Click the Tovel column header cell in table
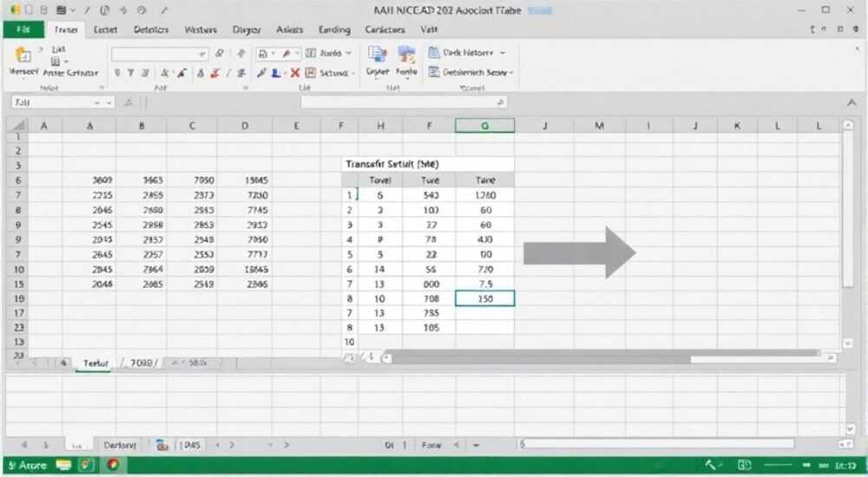Image resolution: width=868 pixels, height=477 pixels. pos(380,180)
